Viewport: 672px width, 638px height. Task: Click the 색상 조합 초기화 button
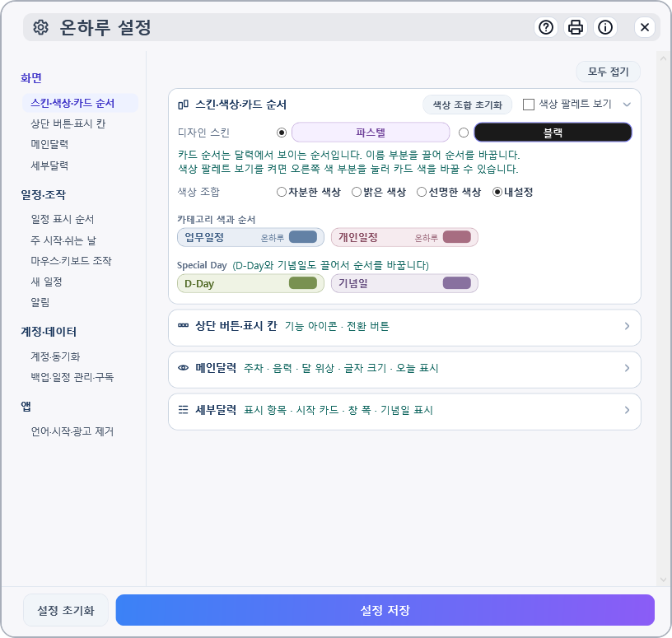point(467,105)
